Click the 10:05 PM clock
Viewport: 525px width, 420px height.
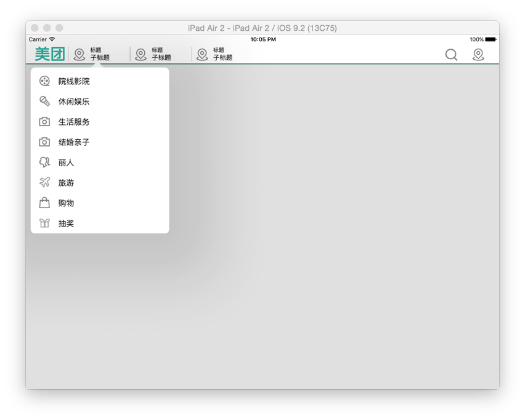[x=263, y=39]
